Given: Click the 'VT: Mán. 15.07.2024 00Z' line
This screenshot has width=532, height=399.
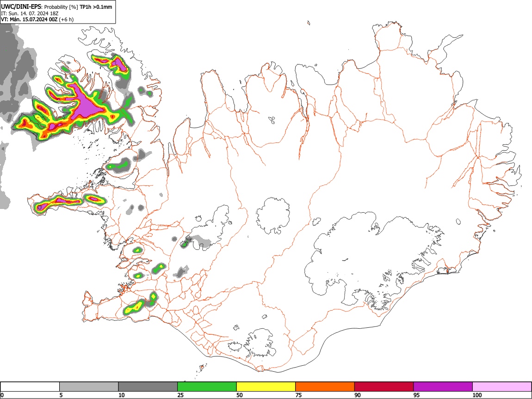Looking at the screenshot, I should (29, 19).
